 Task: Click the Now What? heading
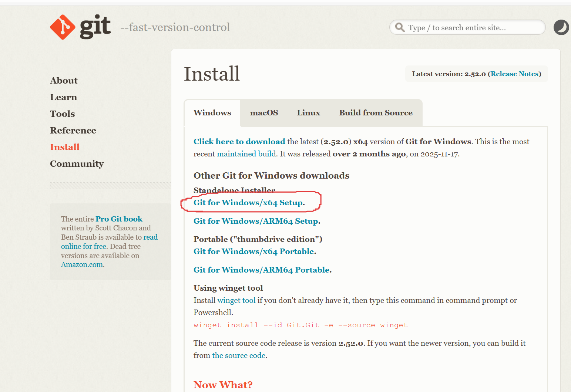(x=223, y=385)
